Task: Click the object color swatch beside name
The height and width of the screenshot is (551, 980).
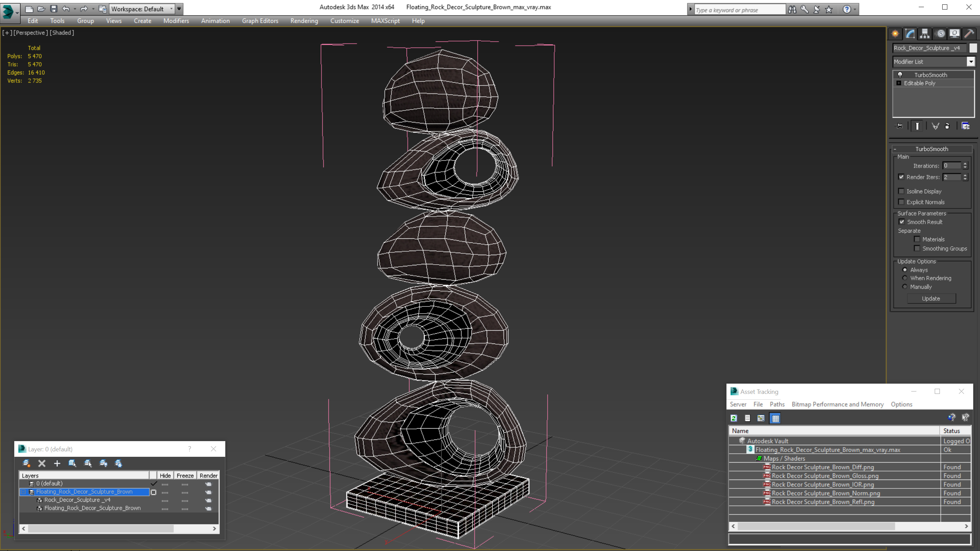Action: pos(973,48)
